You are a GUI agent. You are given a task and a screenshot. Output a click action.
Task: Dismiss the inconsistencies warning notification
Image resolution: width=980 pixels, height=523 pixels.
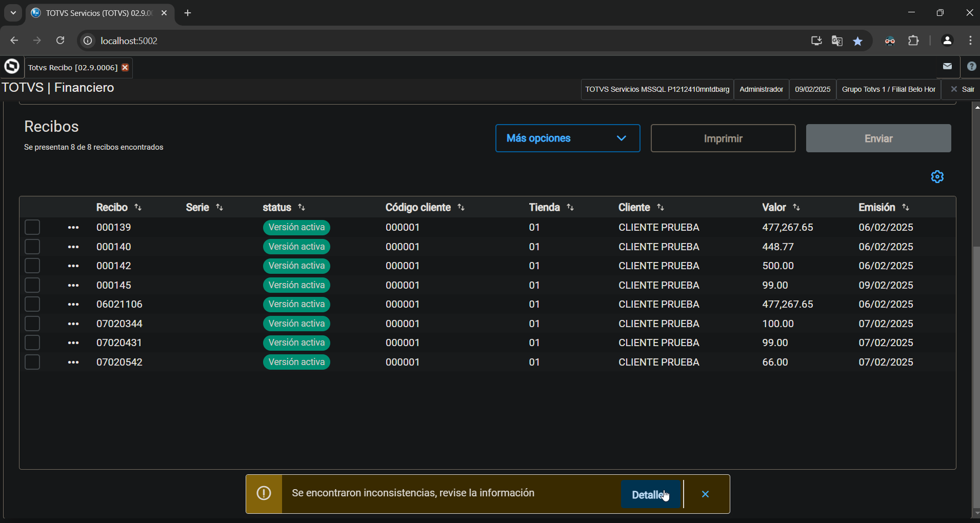[x=706, y=494]
